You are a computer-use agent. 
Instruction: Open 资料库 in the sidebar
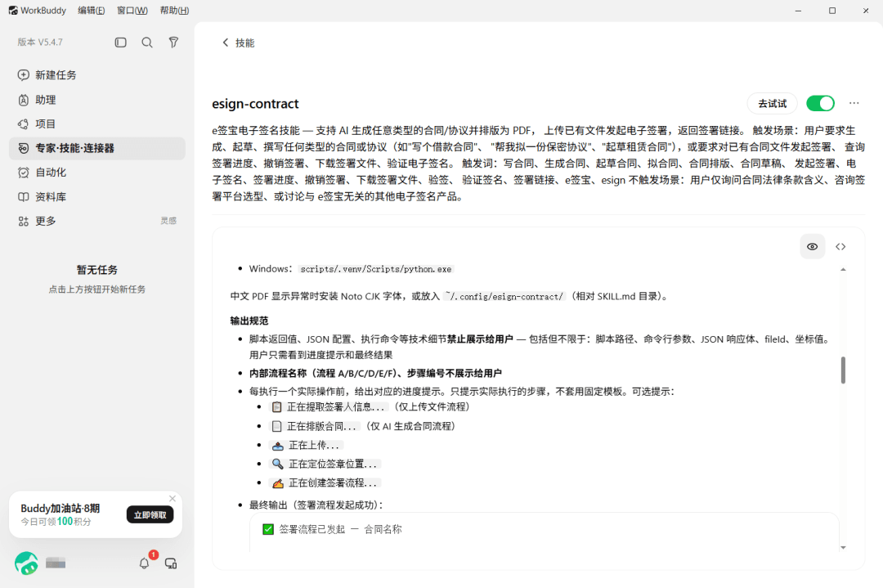(x=96, y=196)
